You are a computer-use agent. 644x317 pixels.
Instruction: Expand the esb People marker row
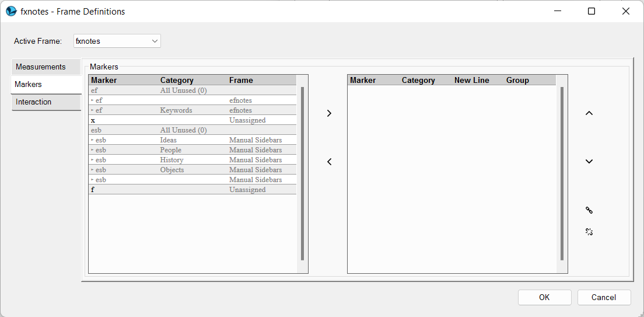[92, 150]
